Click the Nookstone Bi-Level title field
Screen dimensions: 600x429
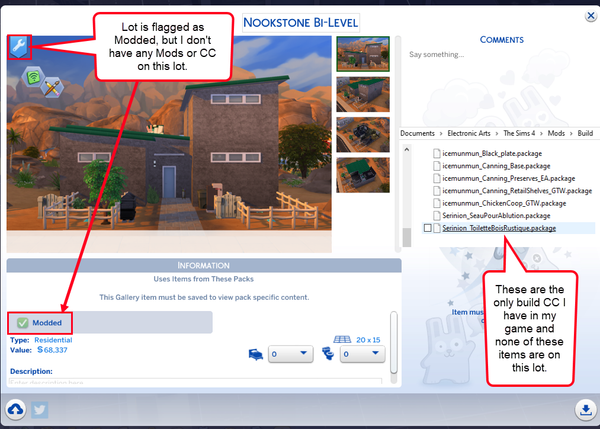coord(301,23)
